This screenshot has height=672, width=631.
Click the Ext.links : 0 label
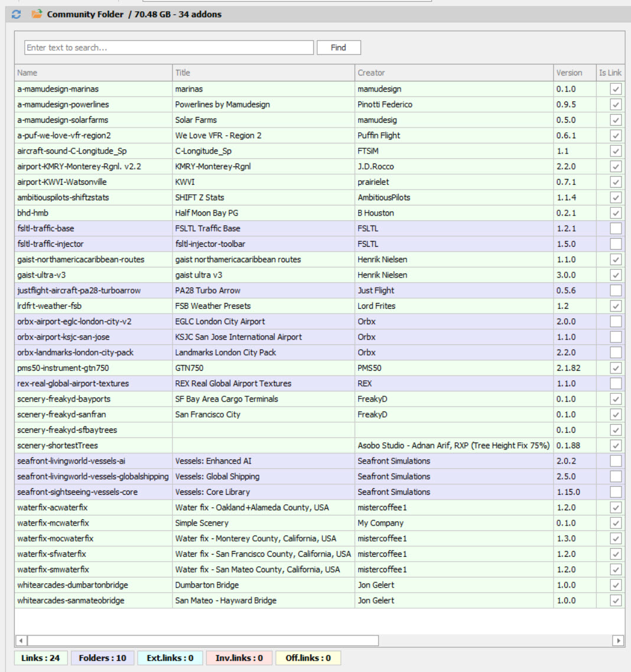pyautogui.click(x=170, y=658)
